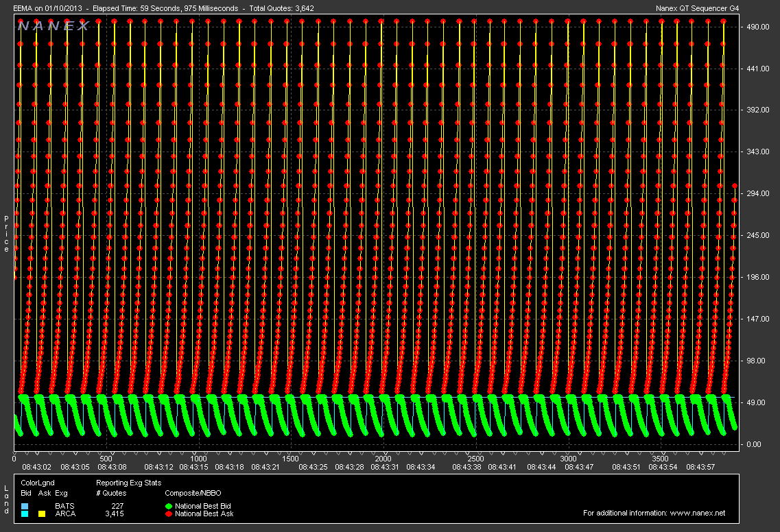Click the ARCA bid cyan color swatch
780x532 pixels.
tap(25, 513)
